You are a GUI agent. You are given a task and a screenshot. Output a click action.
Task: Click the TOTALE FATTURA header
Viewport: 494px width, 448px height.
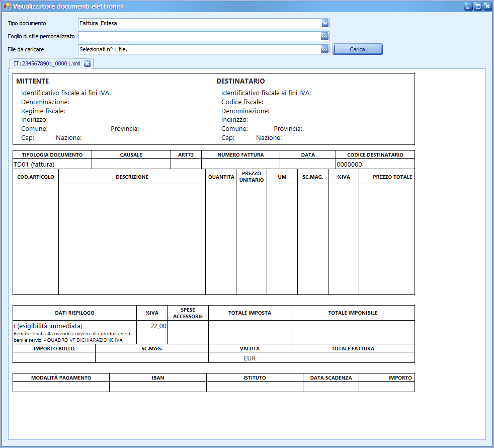(353, 349)
